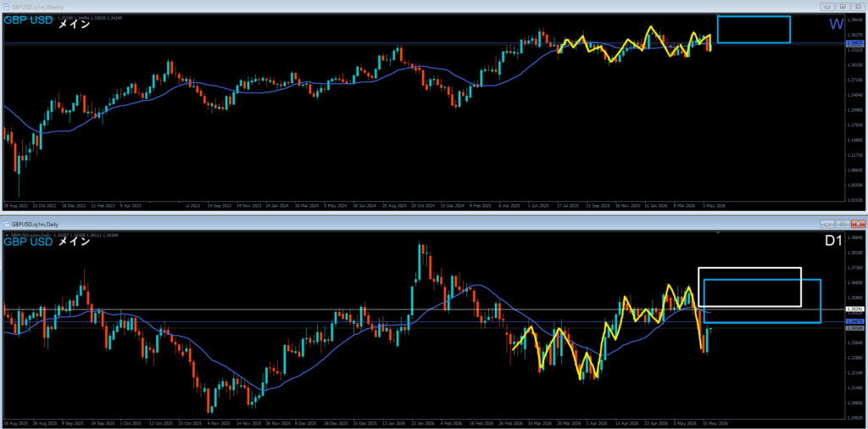The width and height of the screenshot is (868, 429).
Task: Click the 'W' timeframe label on Weekly chart
Action: tap(836, 25)
